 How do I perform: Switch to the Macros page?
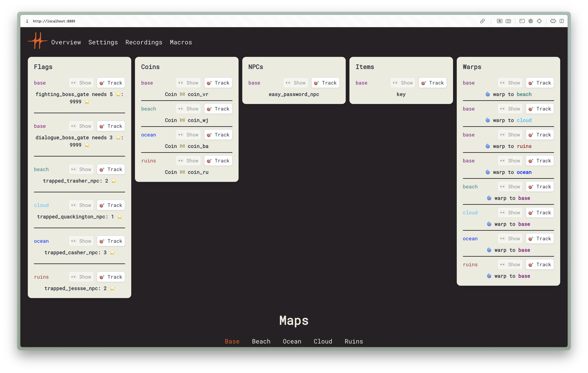coord(181,42)
